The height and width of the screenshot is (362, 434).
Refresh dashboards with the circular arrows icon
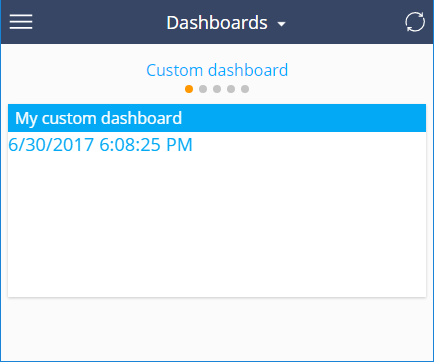tap(415, 22)
